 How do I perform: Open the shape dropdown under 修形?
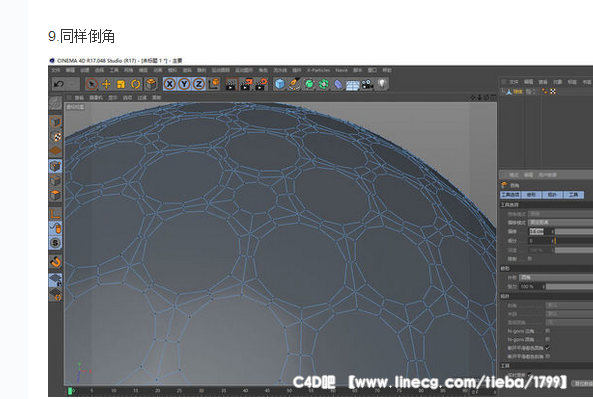click(556, 278)
